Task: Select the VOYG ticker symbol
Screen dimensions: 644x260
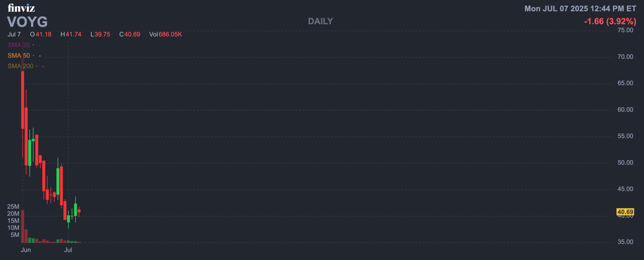Action: [x=27, y=22]
